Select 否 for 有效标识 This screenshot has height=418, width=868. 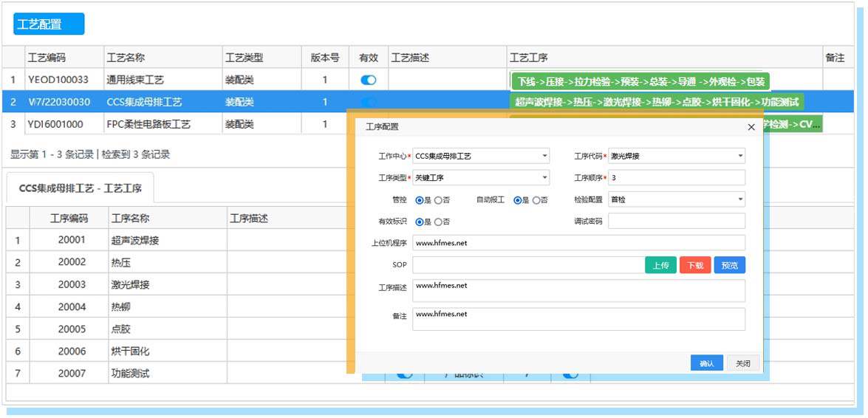(438, 222)
